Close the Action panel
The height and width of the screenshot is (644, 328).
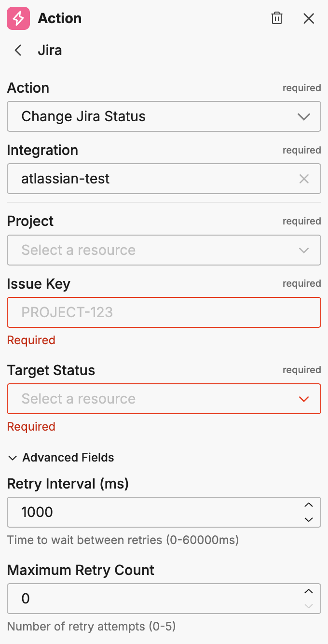click(309, 18)
